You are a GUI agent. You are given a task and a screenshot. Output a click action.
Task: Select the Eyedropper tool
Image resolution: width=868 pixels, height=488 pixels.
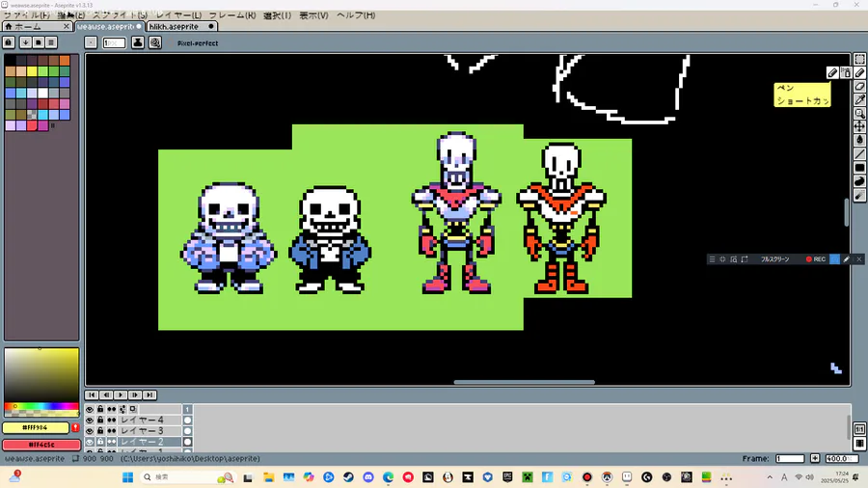point(859,99)
